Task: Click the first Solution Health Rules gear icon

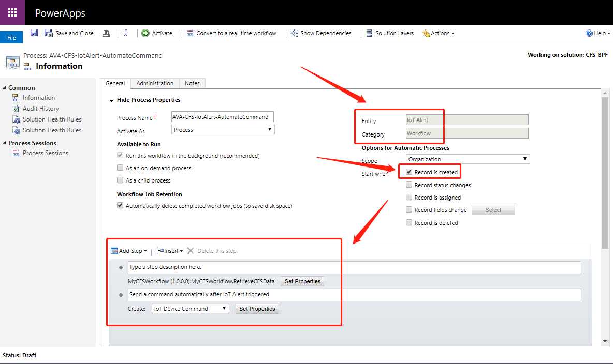Action: tap(16, 119)
